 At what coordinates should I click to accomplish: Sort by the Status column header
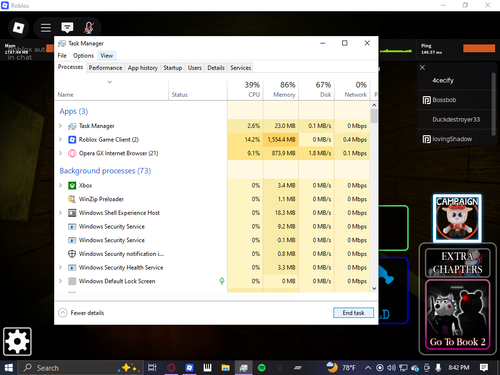[198, 89]
